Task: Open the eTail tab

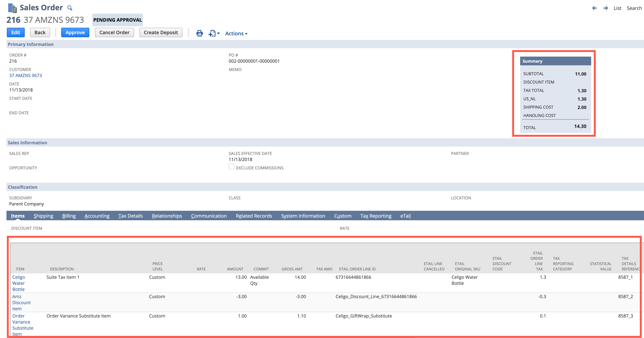Action: (x=406, y=216)
